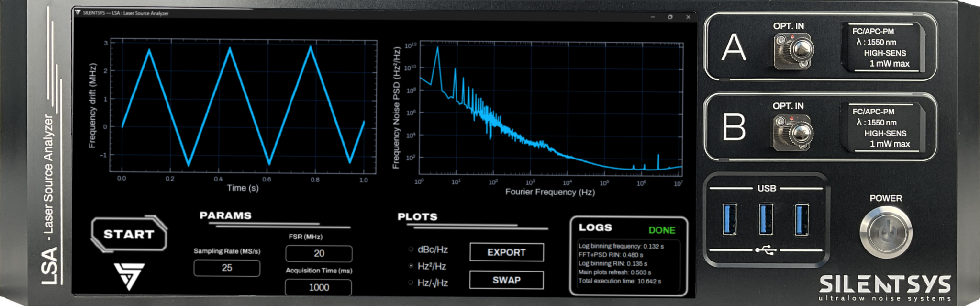Click the frequency drift time plot
This screenshot has width=980, height=306.
click(x=243, y=105)
